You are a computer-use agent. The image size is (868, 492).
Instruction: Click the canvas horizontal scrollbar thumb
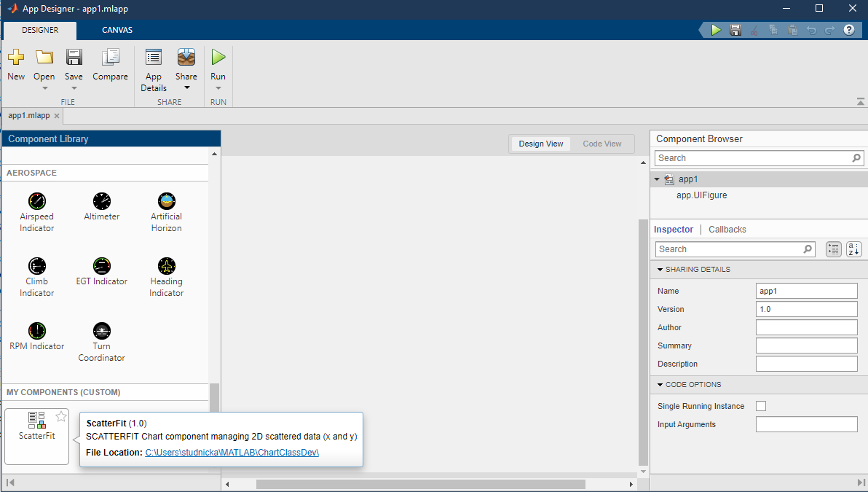(421, 484)
